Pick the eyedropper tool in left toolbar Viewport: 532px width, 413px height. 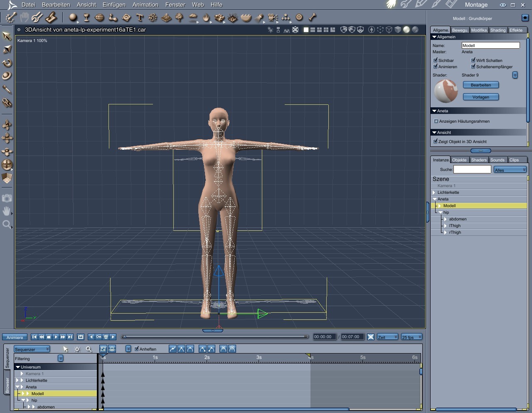7,89
